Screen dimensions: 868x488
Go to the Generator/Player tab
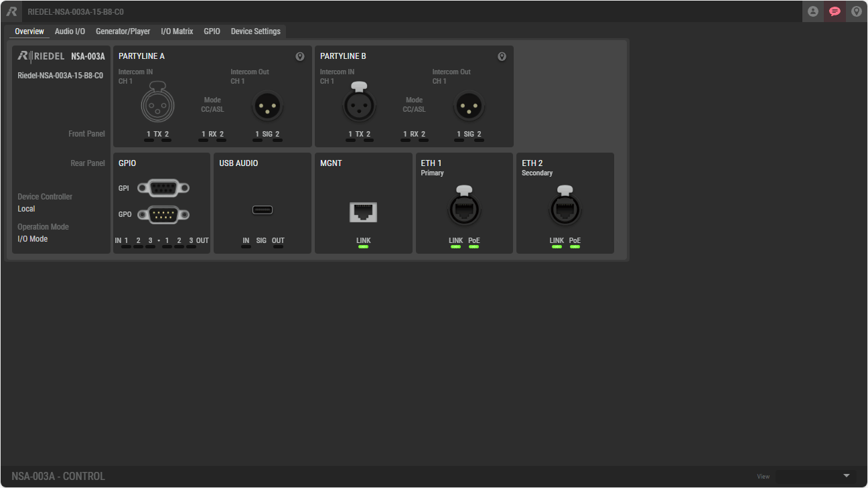coord(123,31)
